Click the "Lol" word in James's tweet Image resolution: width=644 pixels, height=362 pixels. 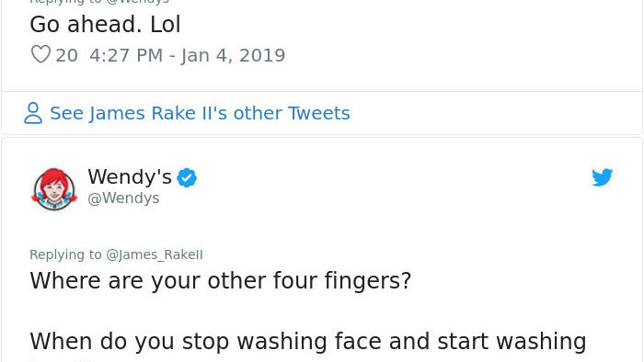tap(166, 24)
